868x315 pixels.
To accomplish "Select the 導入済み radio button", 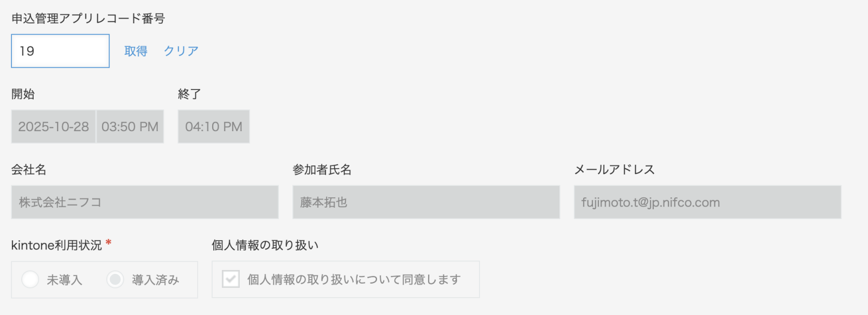I will pyautogui.click(x=115, y=280).
